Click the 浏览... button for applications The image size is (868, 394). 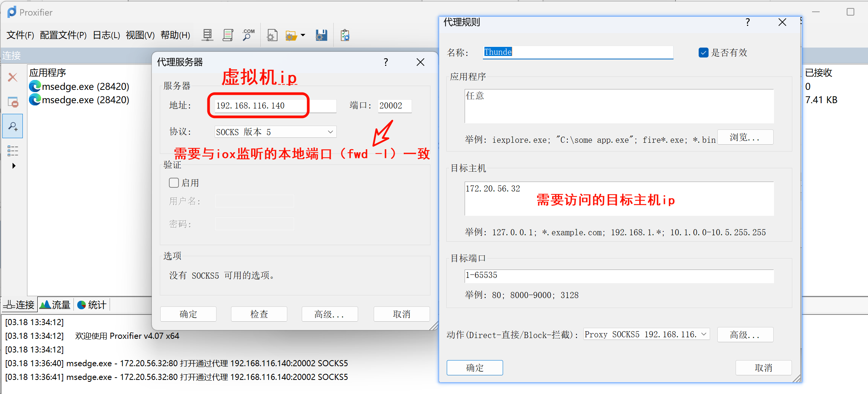(745, 137)
